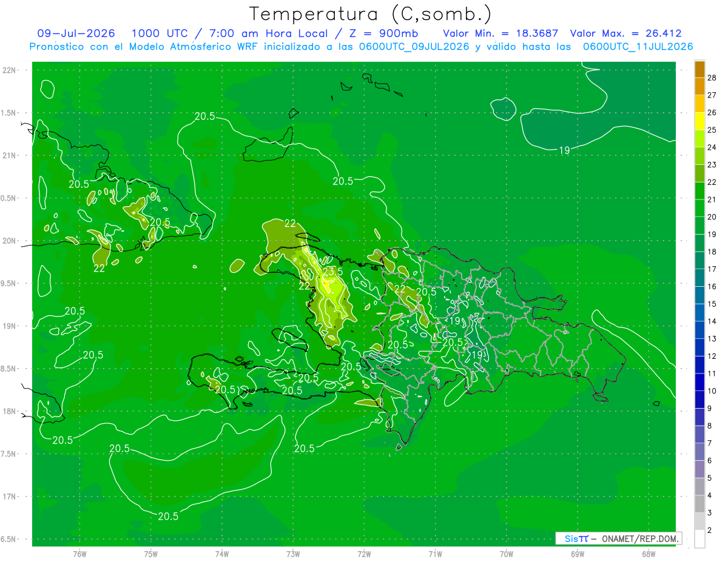Click the white legend swatch below 2
Viewport: 728px width, 562px height.
(699, 539)
